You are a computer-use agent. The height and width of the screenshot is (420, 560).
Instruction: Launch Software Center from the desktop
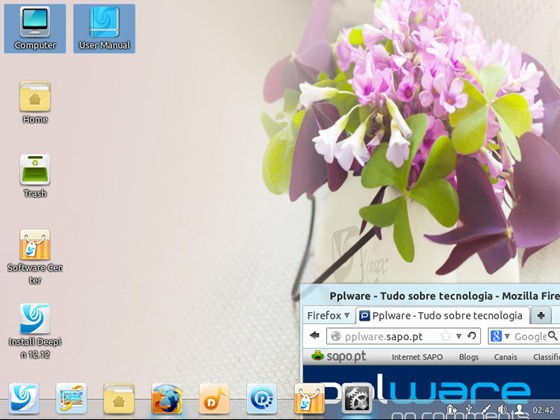coord(35,256)
